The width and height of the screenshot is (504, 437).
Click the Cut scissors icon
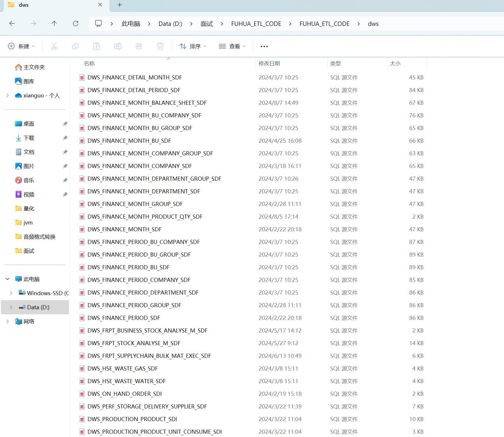tap(54, 46)
